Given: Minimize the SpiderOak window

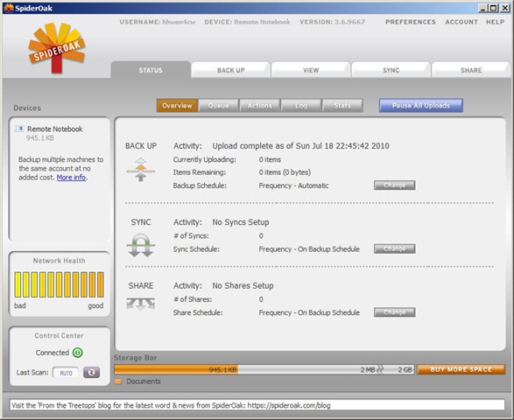Looking at the screenshot, I should (x=482, y=8).
